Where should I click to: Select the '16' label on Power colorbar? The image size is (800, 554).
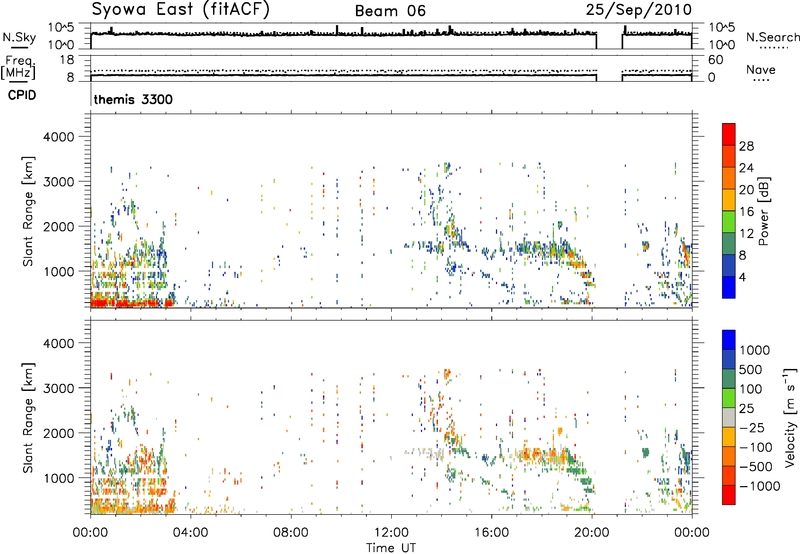click(x=746, y=212)
